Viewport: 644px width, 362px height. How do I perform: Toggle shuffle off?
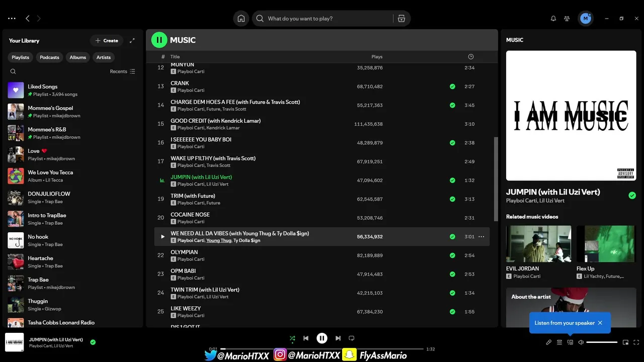292,338
